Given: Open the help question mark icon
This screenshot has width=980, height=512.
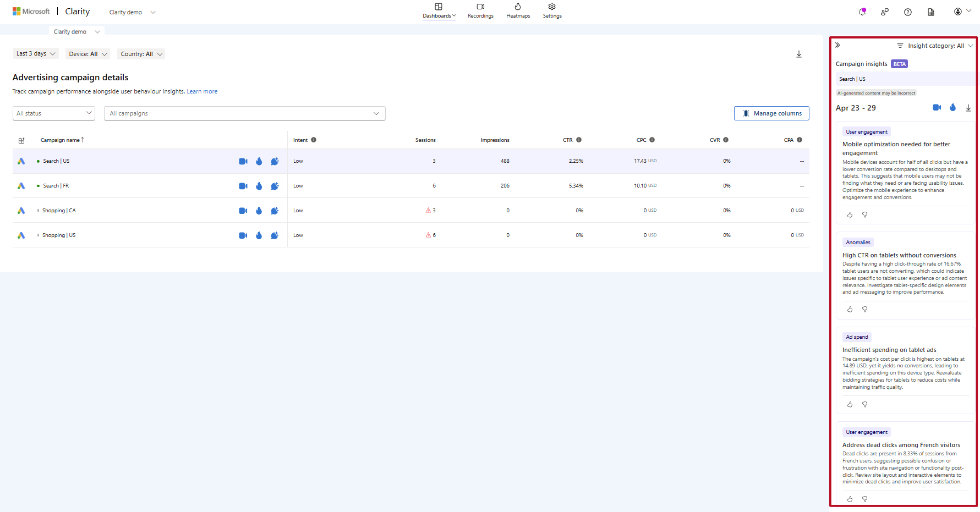Looking at the screenshot, I should pyautogui.click(x=908, y=12).
